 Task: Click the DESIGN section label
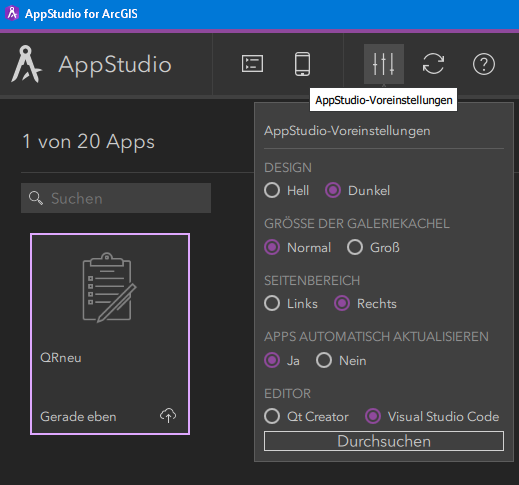pos(288,168)
